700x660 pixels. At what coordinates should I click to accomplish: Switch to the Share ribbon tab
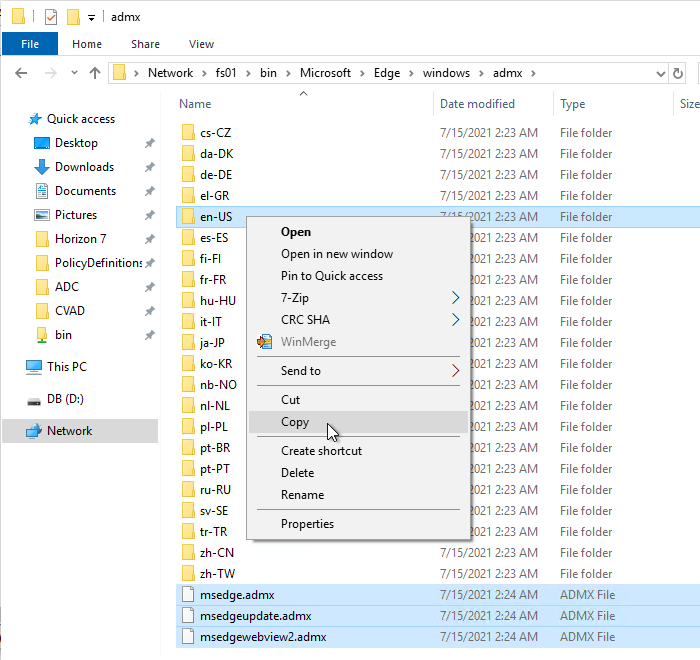point(145,44)
